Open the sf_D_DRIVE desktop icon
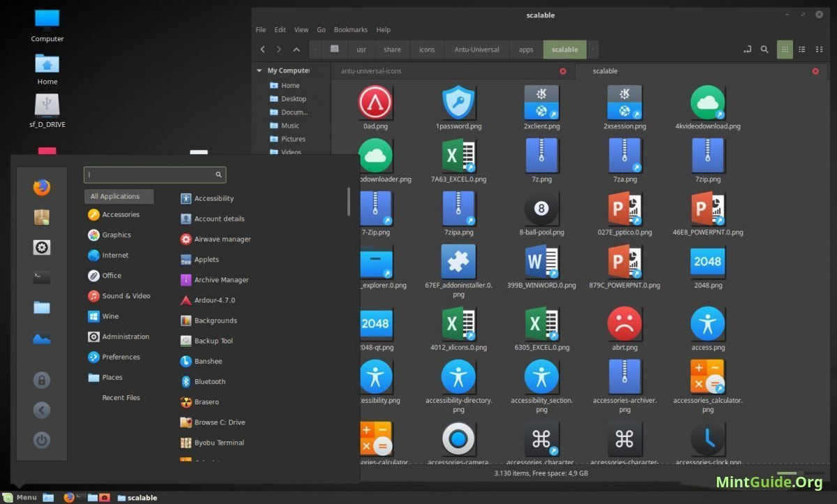 coord(47,110)
